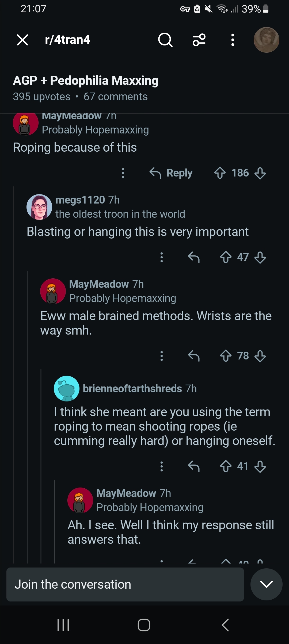Jump to next comment with down chevron
Screen dimensions: 289x644
[x=266, y=584]
